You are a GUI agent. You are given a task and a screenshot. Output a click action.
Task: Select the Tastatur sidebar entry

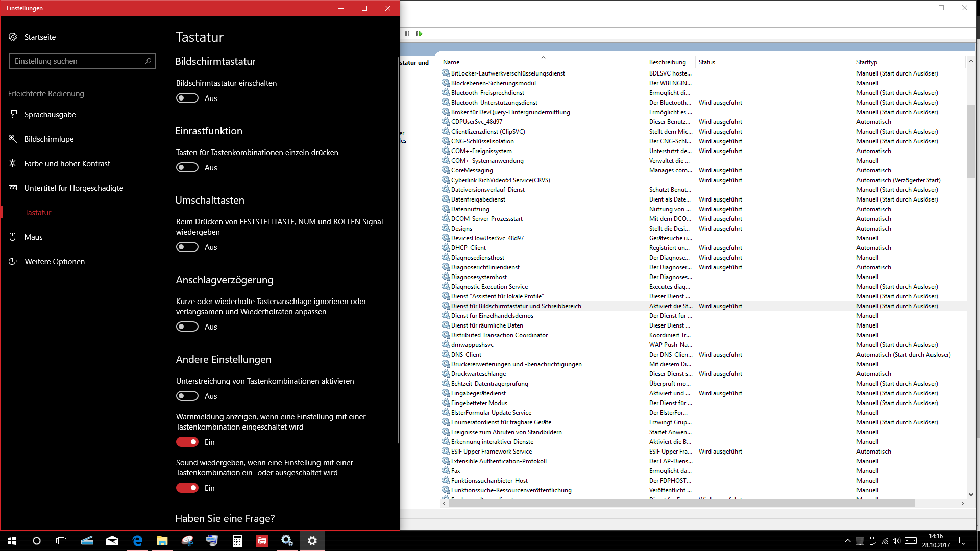(x=38, y=212)
